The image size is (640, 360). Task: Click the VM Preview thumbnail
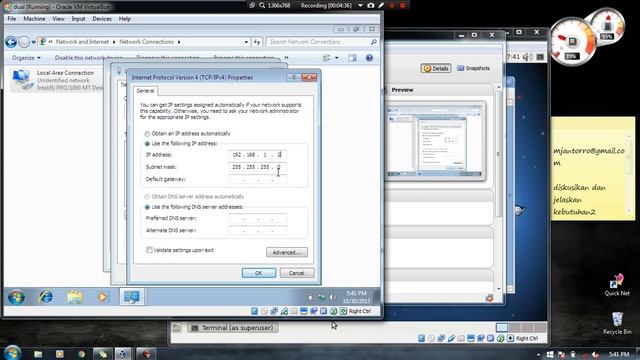435,141
